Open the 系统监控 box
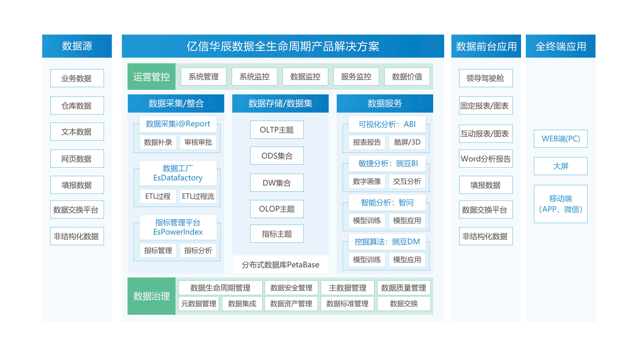644x352 pixels. 254,77
